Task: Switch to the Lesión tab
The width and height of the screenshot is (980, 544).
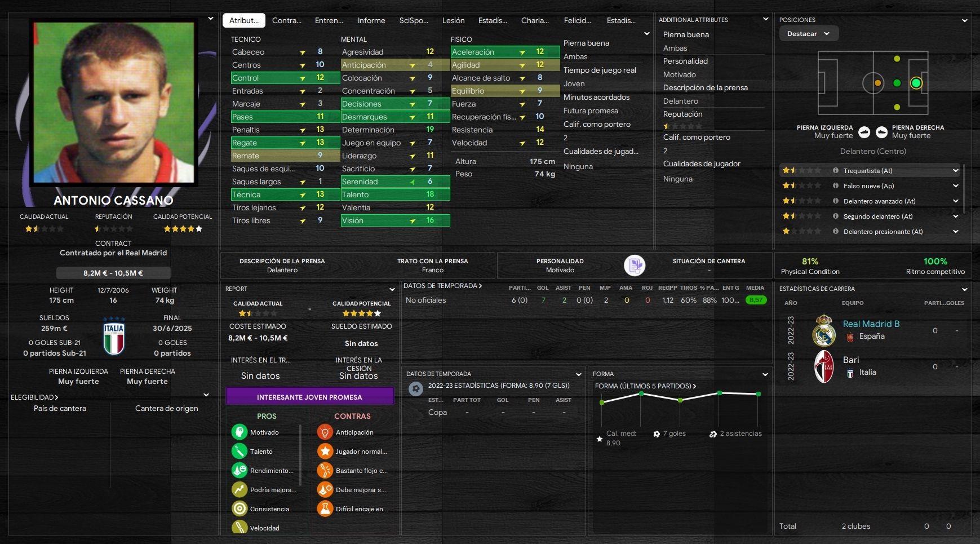Action: click(x=454, y=20)
